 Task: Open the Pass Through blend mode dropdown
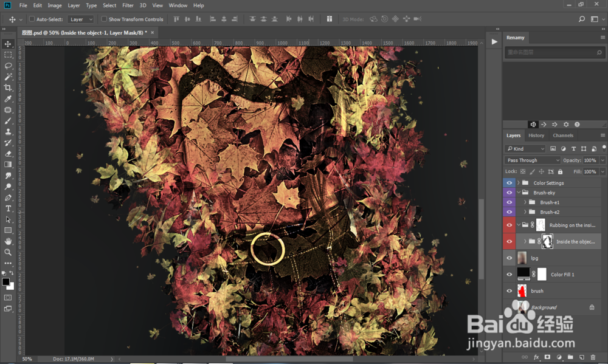(533, 160)
